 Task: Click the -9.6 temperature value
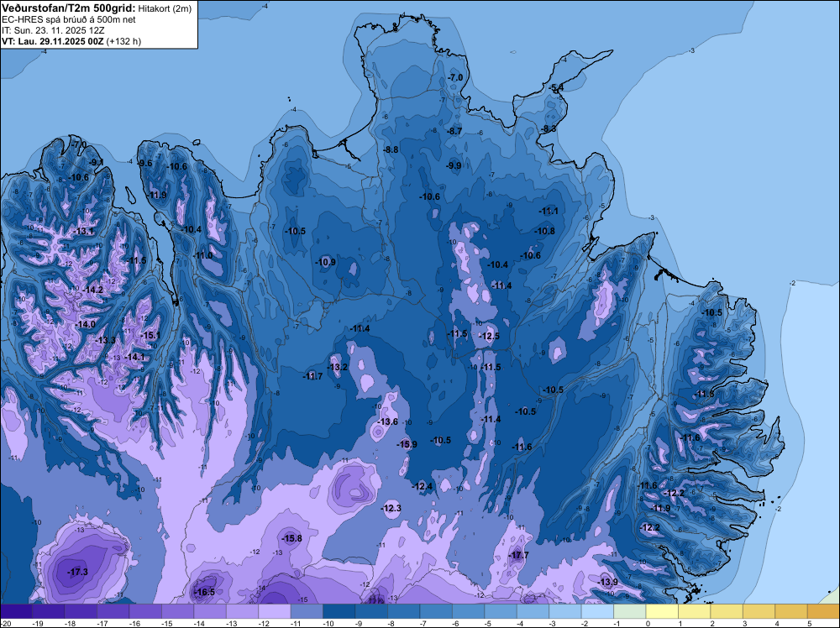(x=144, y=163)
